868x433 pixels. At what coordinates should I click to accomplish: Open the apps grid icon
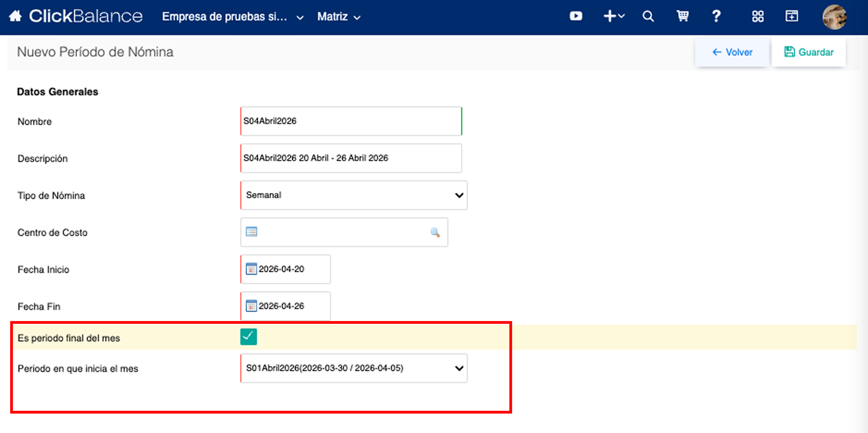[x=758, y=16]
